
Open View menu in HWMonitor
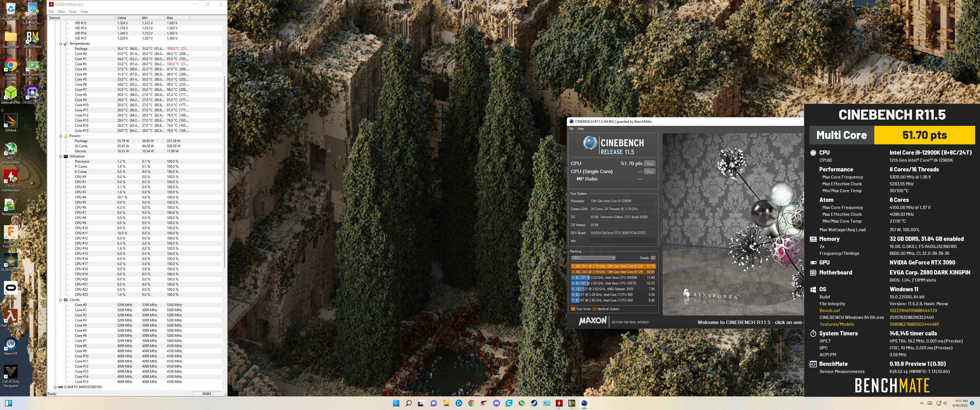tap(61, 12)
